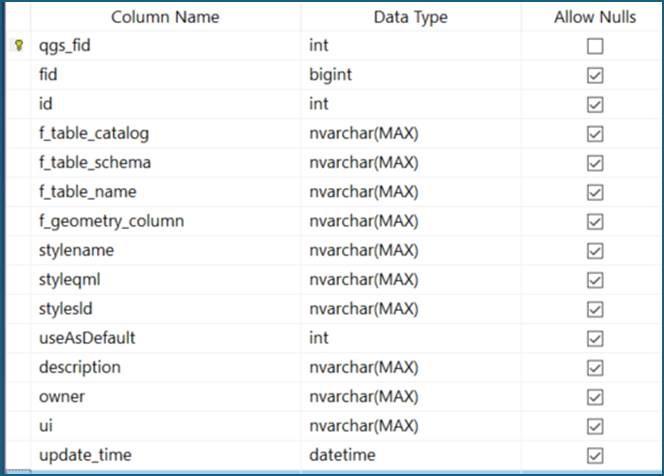Viewport: 664px width, 476px height.
Task: Select the f_table_name column name
Action: point(166,191)
